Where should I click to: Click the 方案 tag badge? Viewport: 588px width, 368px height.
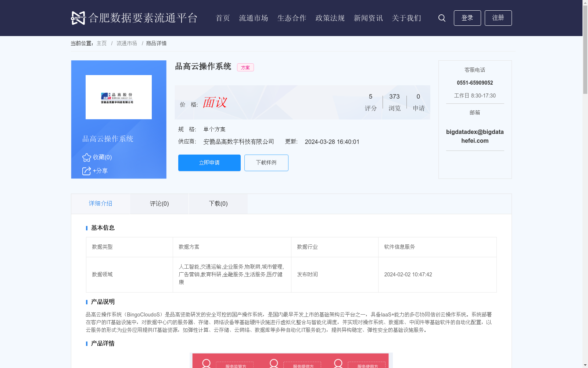245,67
